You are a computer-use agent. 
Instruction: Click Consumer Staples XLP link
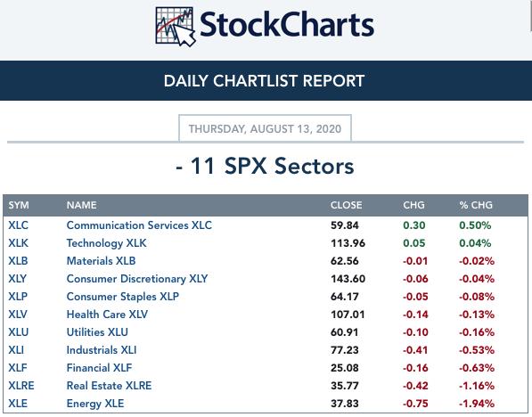tap(122, 297)
